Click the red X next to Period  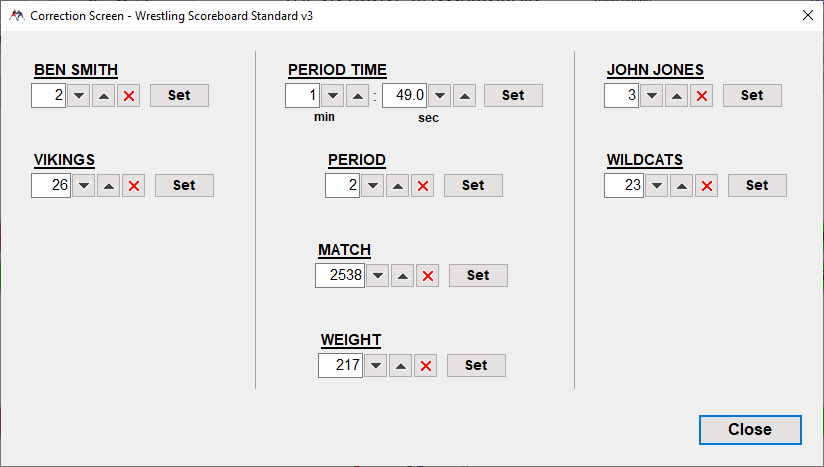(x=423, y=186)
